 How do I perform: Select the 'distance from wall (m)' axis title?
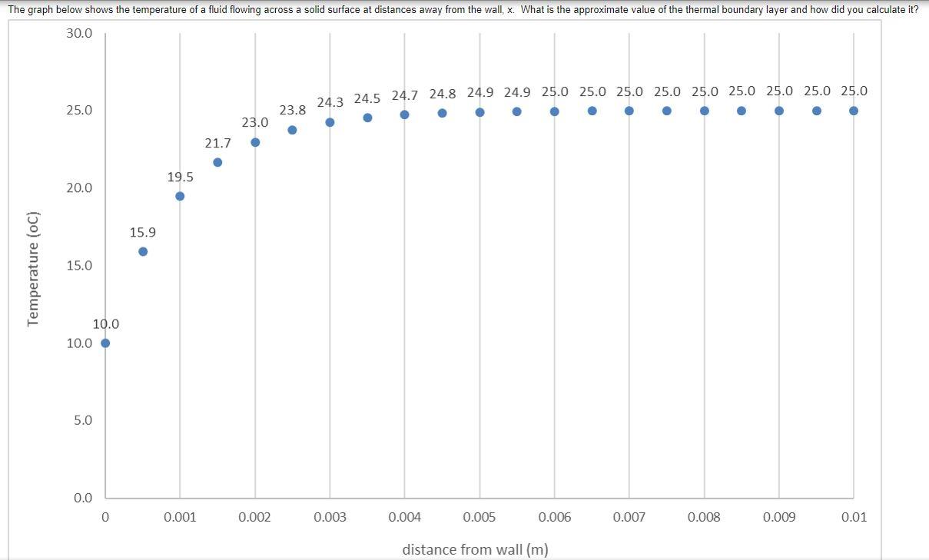tap(475, 549)
